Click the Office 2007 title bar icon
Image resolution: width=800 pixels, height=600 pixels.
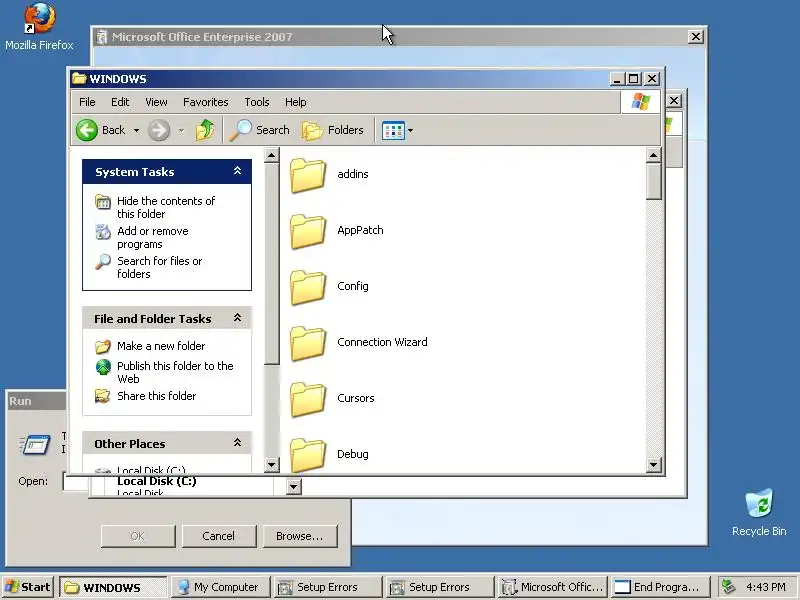[103, 37]
